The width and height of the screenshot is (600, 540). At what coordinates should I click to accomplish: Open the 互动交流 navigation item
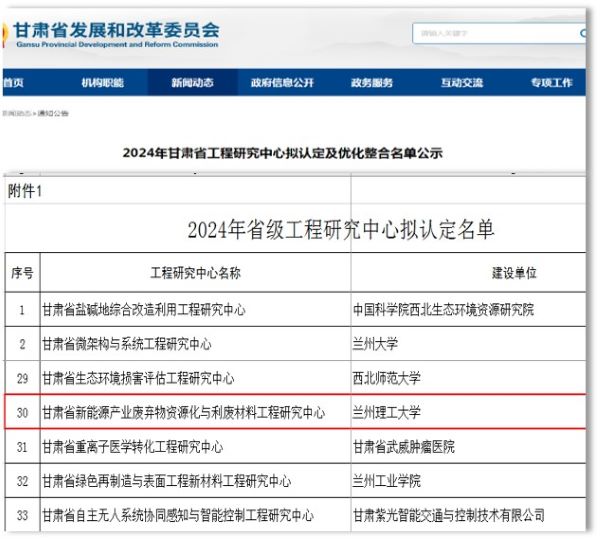[x=462, y=83]
